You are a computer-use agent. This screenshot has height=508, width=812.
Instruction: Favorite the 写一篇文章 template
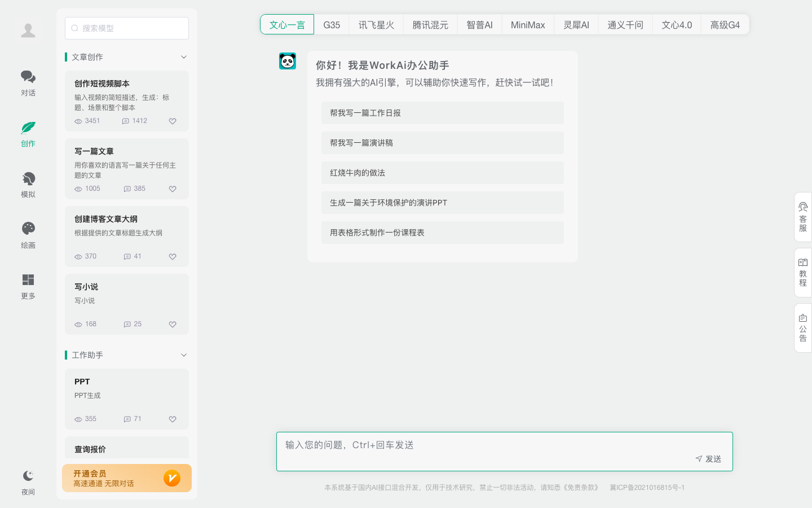(172, 189)
